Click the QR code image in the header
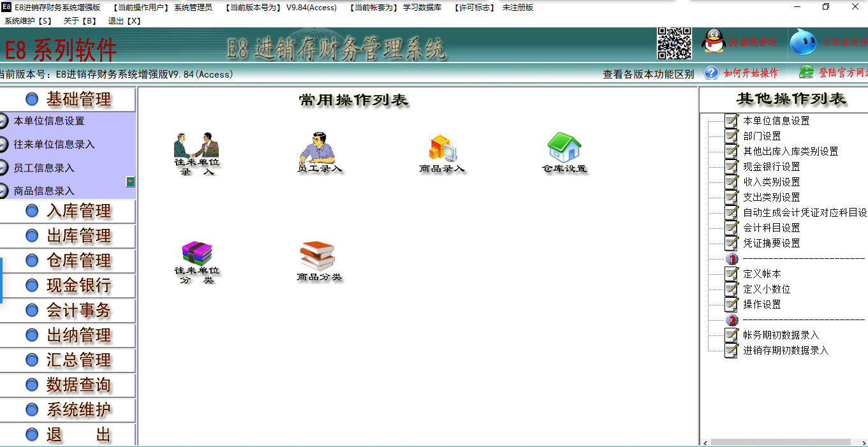Image resolution: width=868 pixels, height=447 pixels. point(675,43)
